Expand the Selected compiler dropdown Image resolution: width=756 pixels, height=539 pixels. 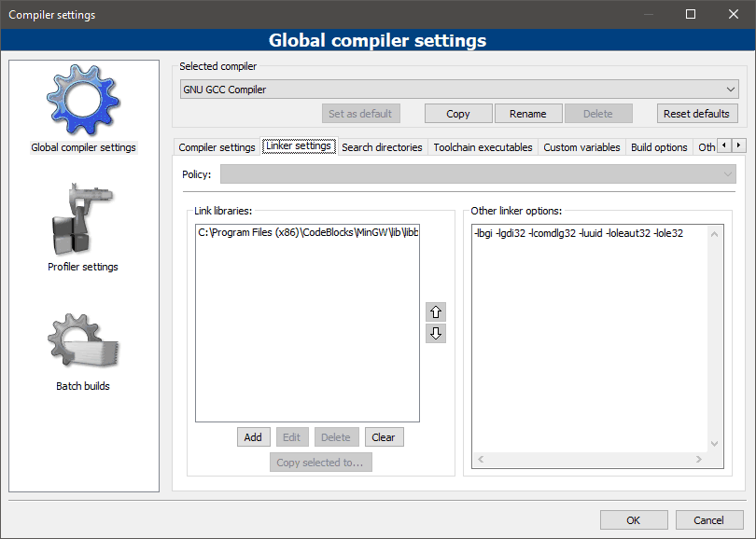pyautogui.click(x=458, y=90)
